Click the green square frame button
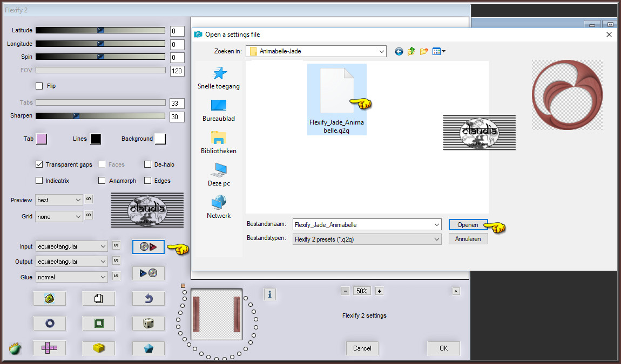The height and width of the screenshot is (364, 621). pyautogui.click(x=99, y=324)
